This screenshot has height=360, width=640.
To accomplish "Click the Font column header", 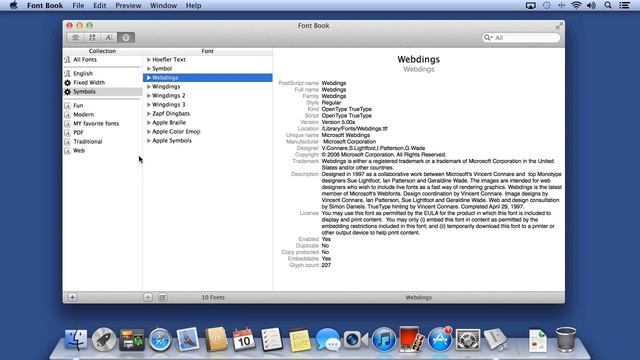I will click(207, 51).
